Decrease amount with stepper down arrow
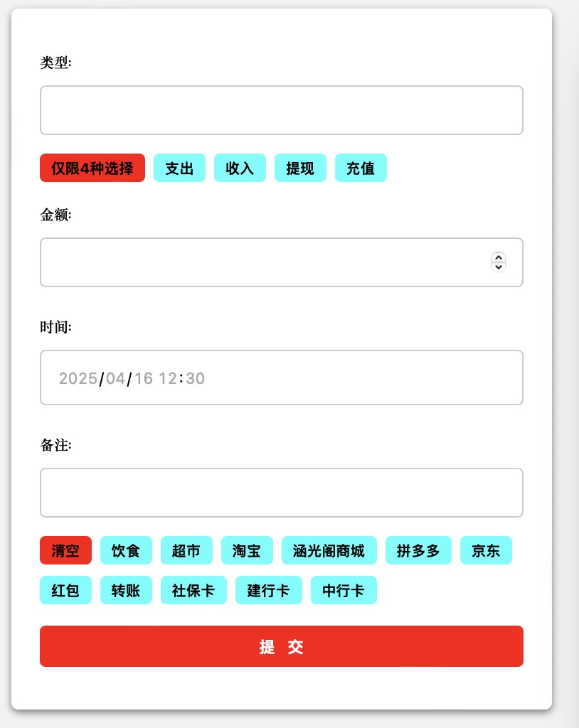 (x=499, y=267)
